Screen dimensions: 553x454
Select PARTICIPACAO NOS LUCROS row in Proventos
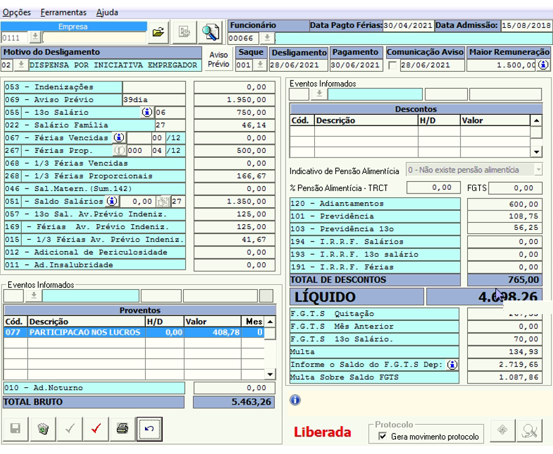tap(134, 332)
